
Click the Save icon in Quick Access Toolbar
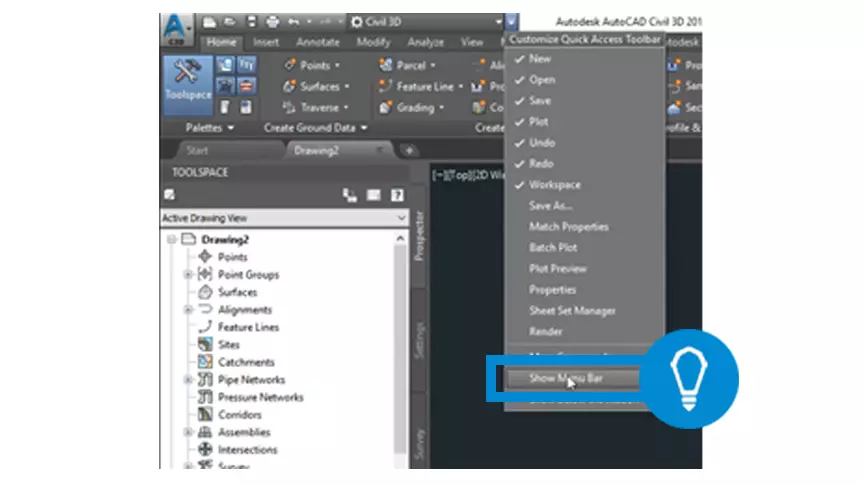pyautogui.click(x=252, y=22)
